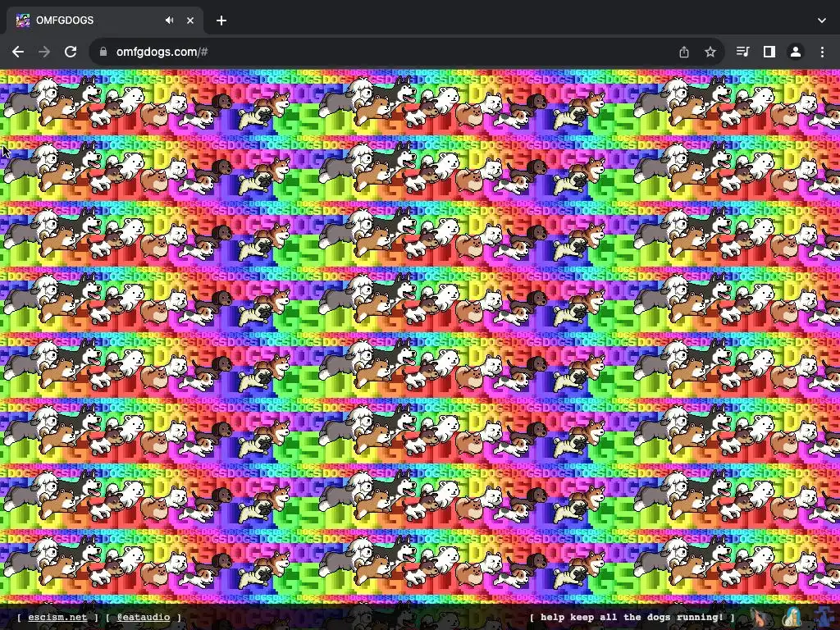Click the white dog on blue circle icon
The image size is (840, 630).
792,618
